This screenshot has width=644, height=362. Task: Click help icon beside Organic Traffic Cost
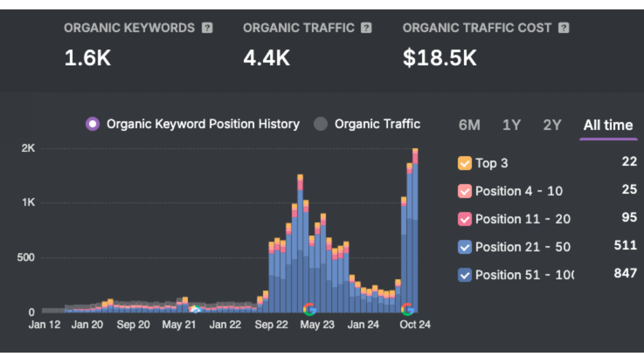563,28
